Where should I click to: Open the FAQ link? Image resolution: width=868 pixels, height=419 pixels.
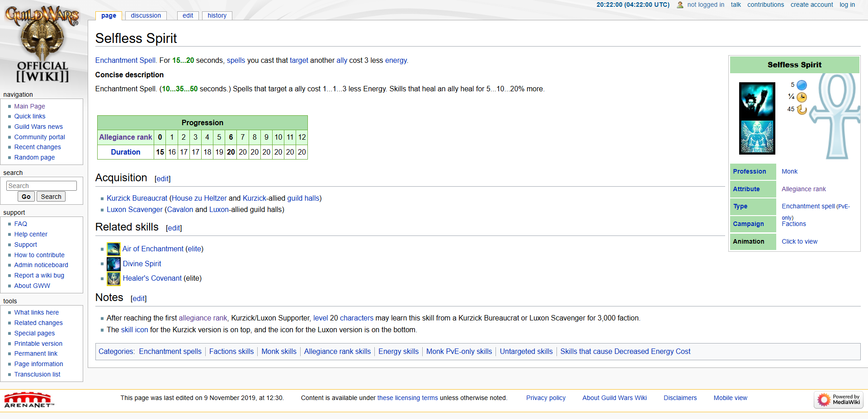pos(20,224)
